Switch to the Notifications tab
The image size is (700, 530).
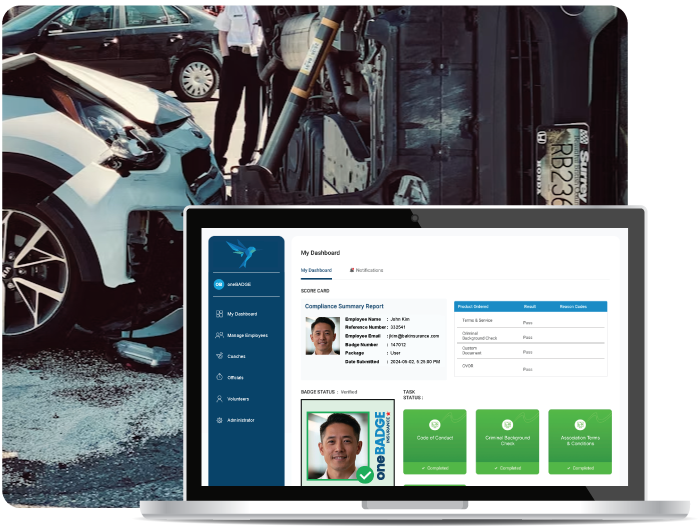tap(367, 270)
